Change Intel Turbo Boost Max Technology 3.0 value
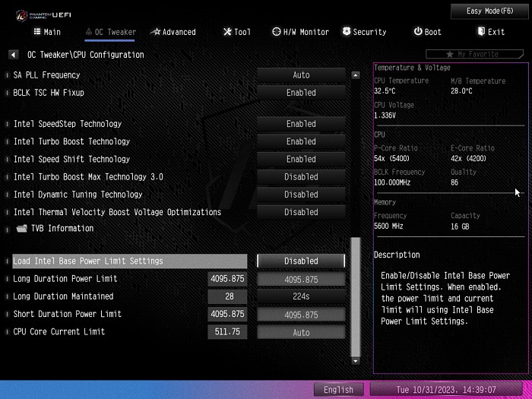The width and height of the screenshot is (532, 399). [x=301, y=177]
